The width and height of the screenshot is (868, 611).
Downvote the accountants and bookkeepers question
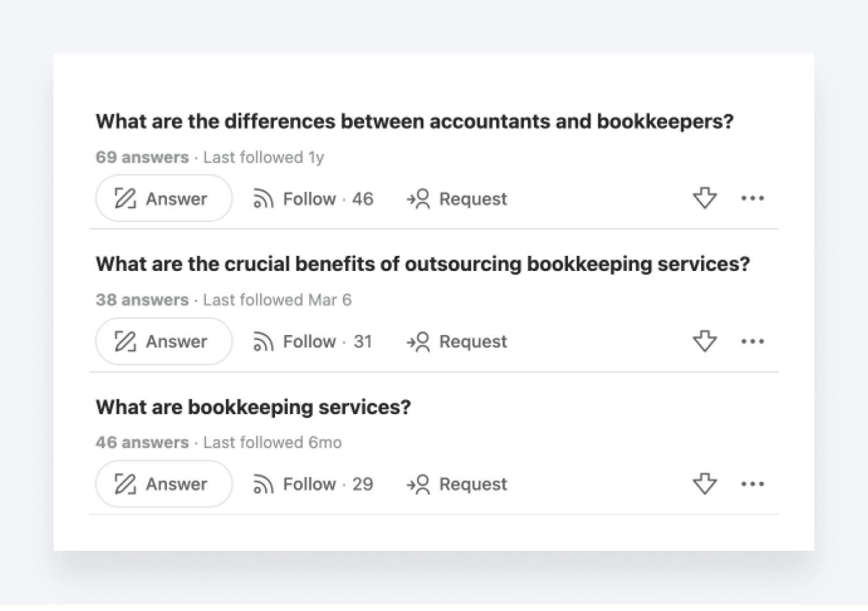(705, 198)
